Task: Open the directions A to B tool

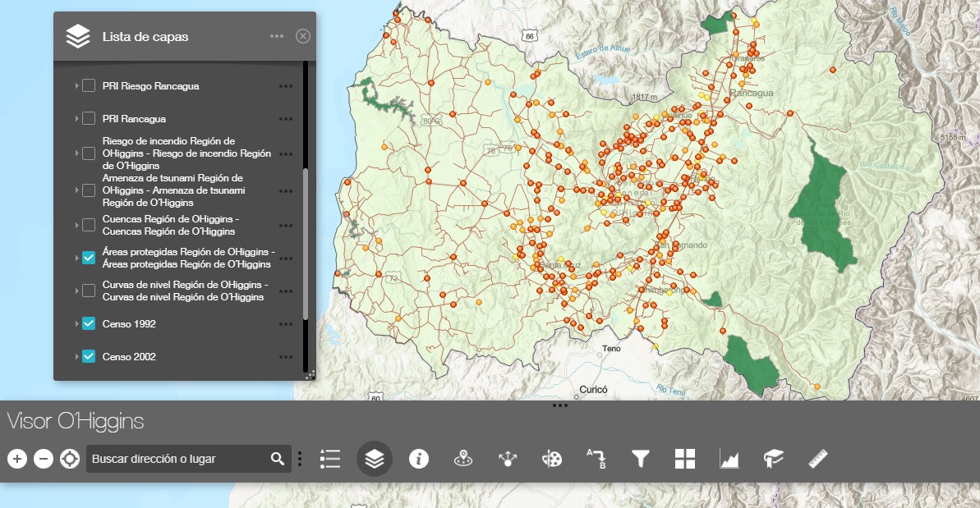Action: [x=596, y=459]
